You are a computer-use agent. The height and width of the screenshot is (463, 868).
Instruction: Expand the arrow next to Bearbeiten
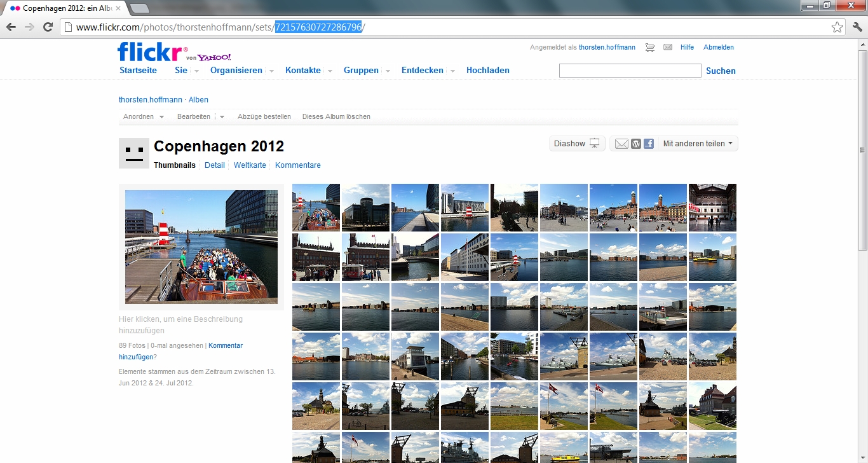pos(222,117)
